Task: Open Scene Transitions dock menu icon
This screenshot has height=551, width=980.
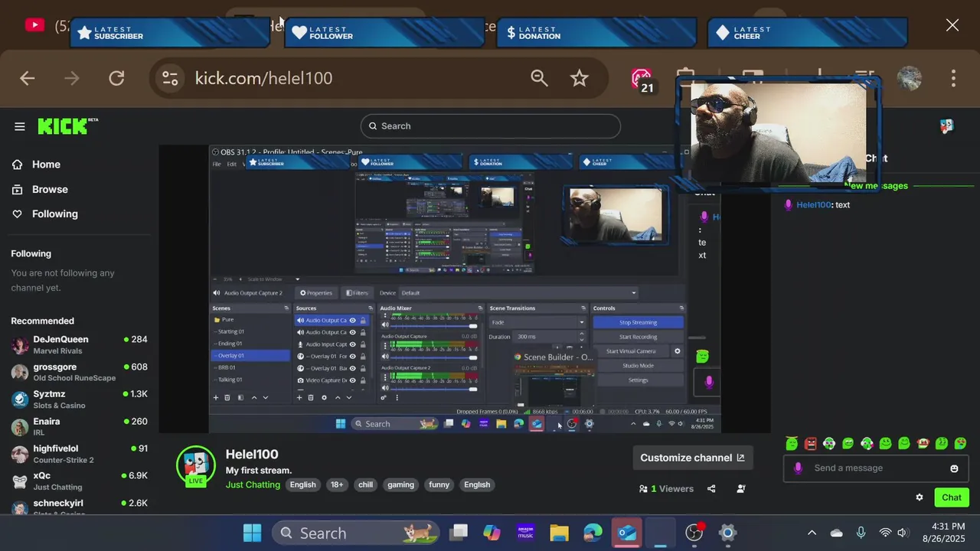Action: (x=583, y=308)
